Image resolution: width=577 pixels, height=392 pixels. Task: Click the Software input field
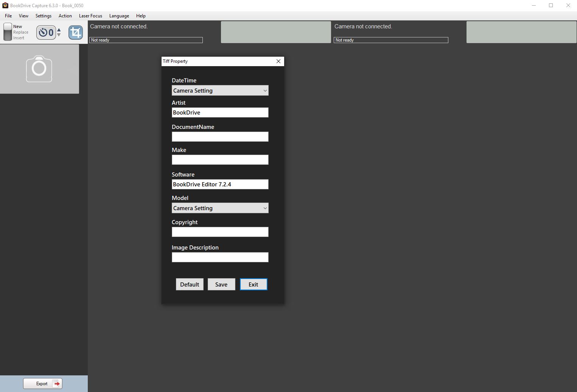220,184
